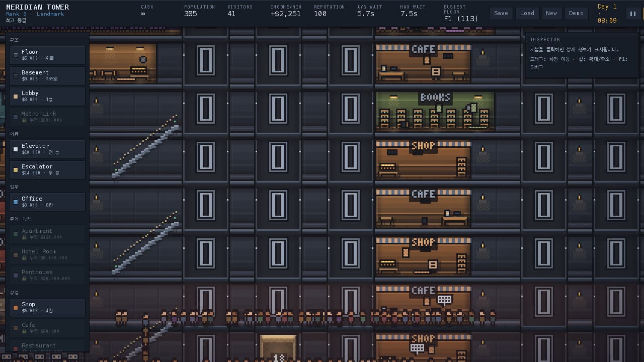Click the Load button
This screenshot has width=644, height=362.
pyautogui.click(x=527, y=13)
